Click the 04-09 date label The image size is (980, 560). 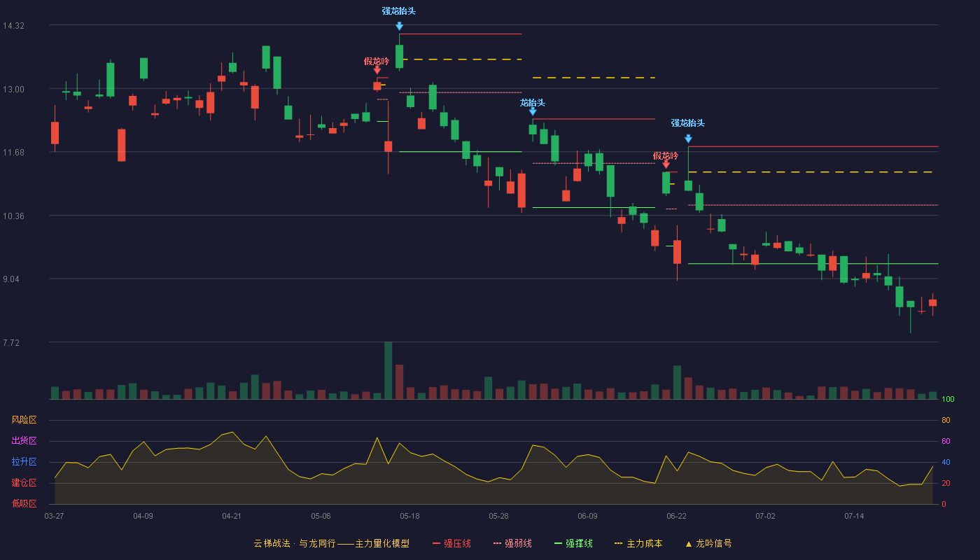click(143, 516)
